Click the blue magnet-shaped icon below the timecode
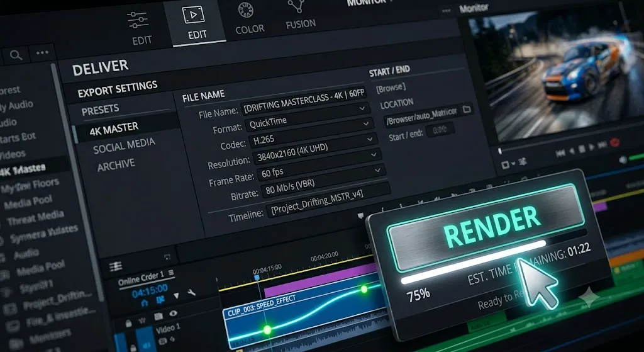The width and height of the screenshot is (644, 352). [144, 303]
